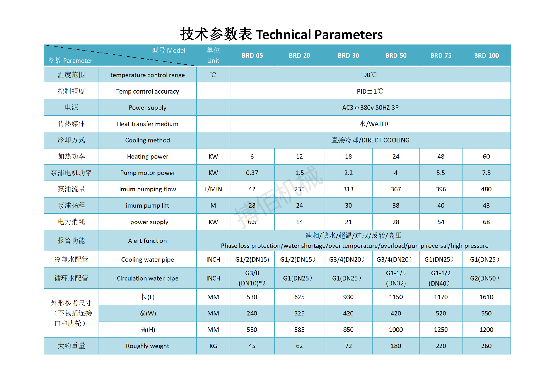Click the BRD-20 column header
The width and height of the screenshot is (555, 392).
[299, 55]
